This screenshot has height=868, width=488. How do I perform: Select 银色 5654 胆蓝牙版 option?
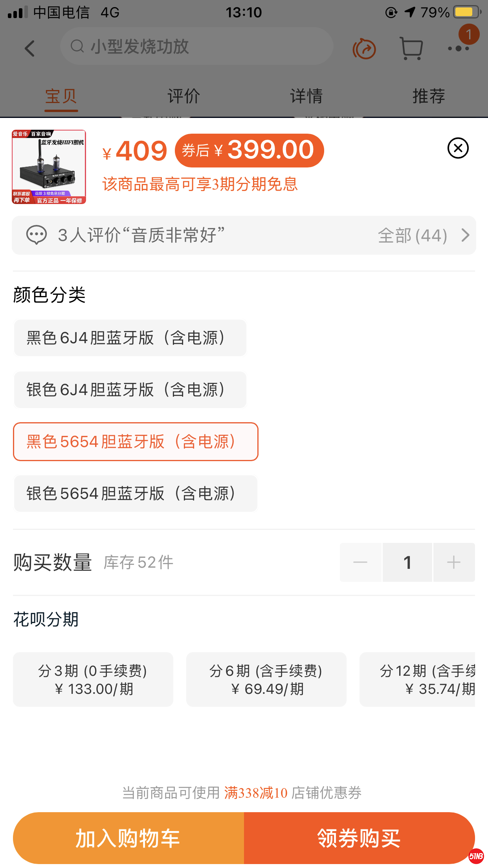coord(136,494)
